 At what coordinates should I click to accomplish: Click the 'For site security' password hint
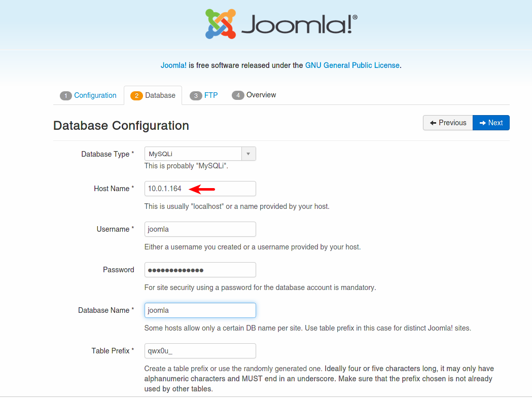tap(260, 287)
